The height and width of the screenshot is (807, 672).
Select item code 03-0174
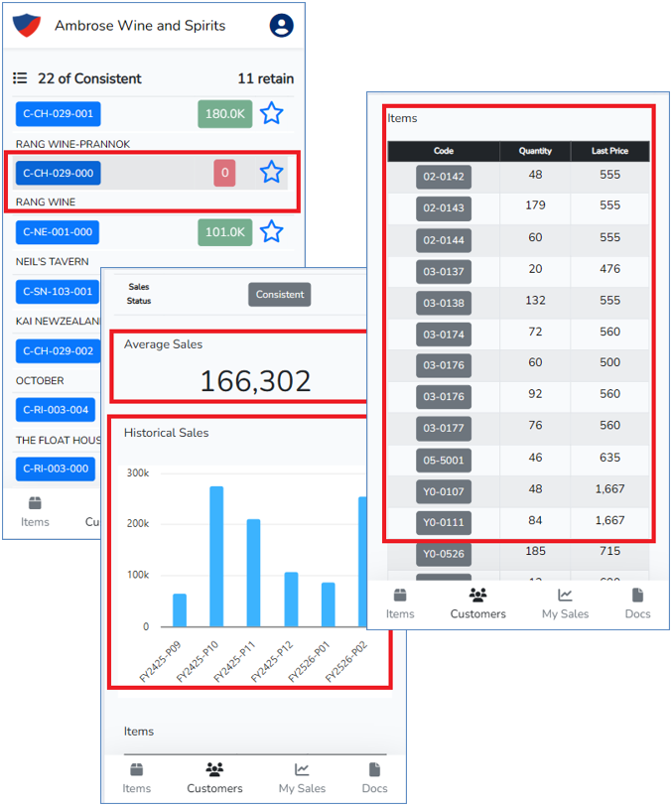click(444, 335)
